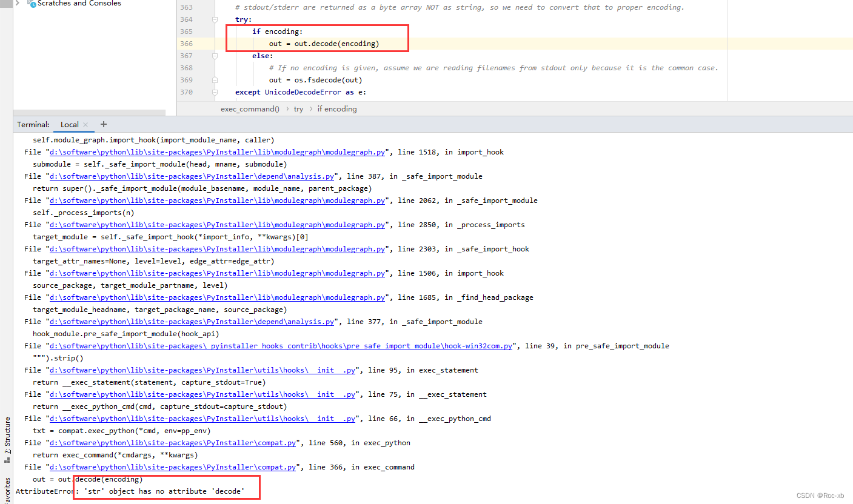Collapse code folding marker at line 370

pyautogui.click(x=216, y=91)
